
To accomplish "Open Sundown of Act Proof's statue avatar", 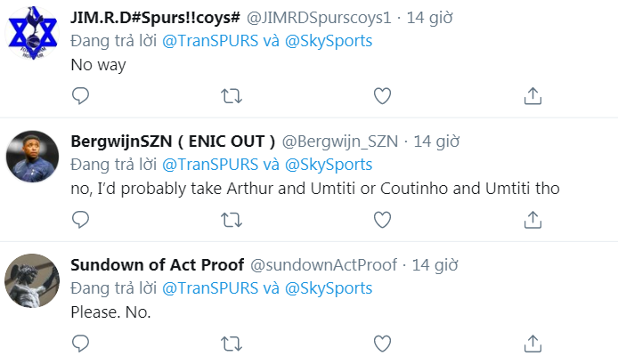I will tap(32, 283).
